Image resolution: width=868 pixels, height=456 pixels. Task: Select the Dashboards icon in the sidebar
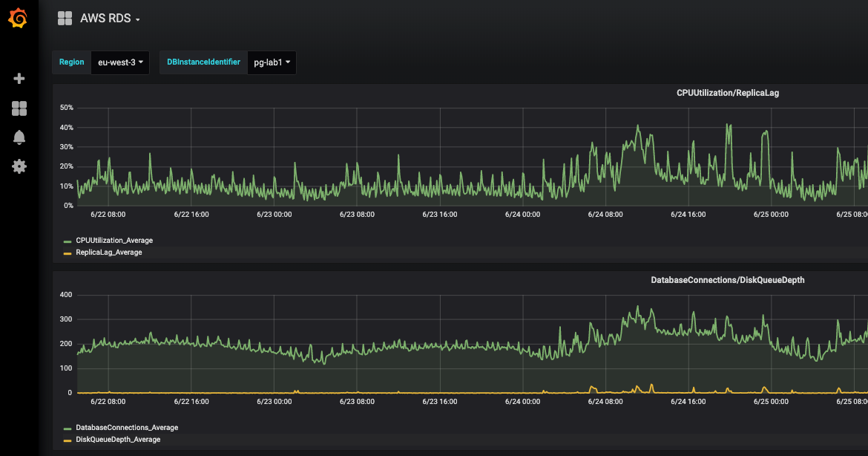[19, 108]
